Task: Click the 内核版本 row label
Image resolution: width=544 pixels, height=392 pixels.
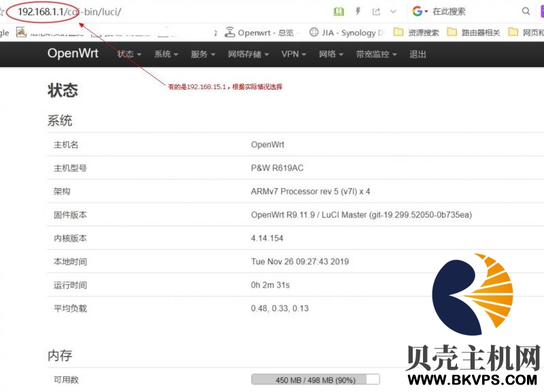Action: [70, 238]
